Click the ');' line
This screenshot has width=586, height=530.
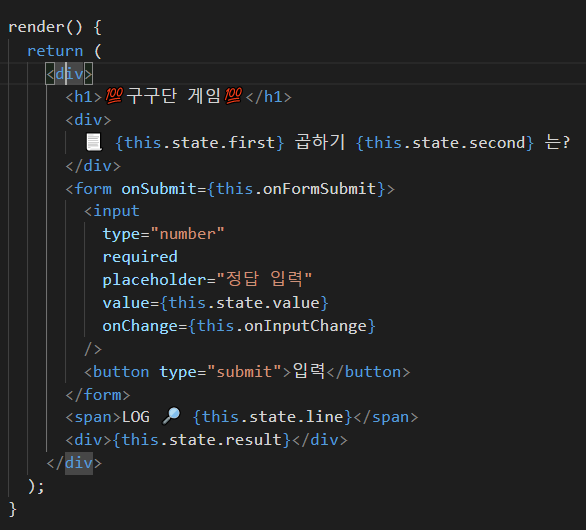tap(36, 486)
